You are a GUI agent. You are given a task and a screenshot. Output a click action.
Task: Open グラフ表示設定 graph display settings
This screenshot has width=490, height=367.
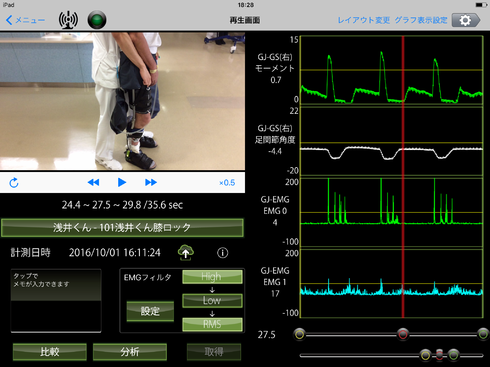pyautogui.click(x=421, y=20)
